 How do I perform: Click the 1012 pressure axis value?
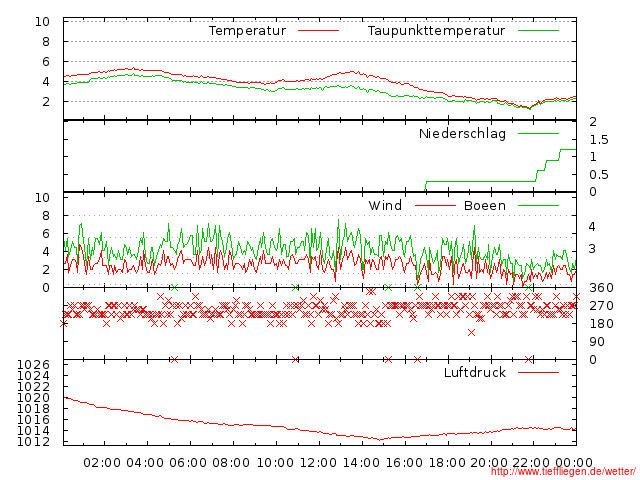[x=33, y=442]
